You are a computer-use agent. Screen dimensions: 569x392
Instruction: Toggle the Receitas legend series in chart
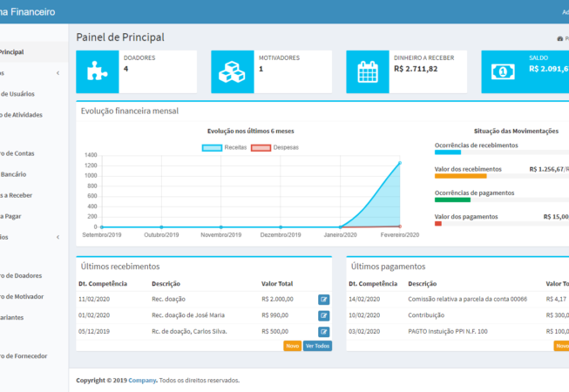(x=225, y=148)
